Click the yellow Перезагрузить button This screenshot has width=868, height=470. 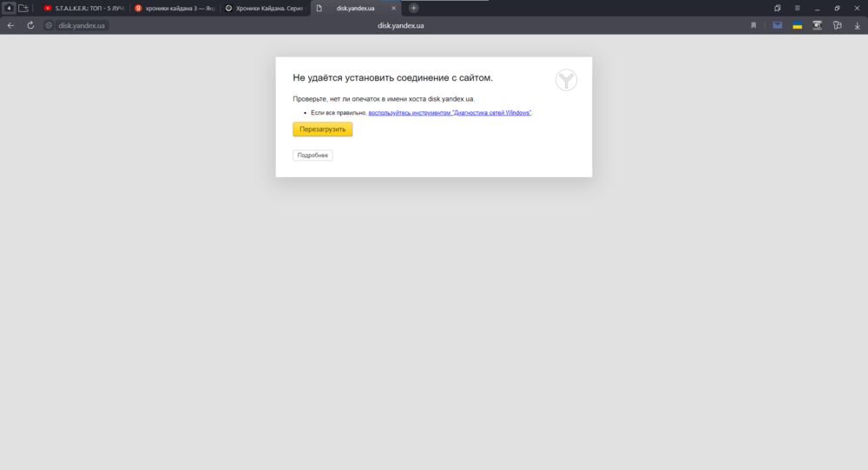(x=323, y=129)
